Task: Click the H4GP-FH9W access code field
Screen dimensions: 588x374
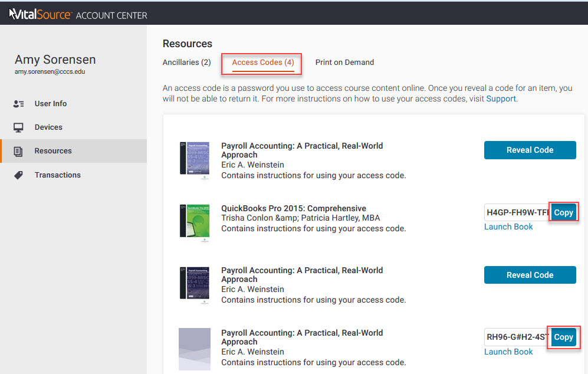Action: [517, 212]
